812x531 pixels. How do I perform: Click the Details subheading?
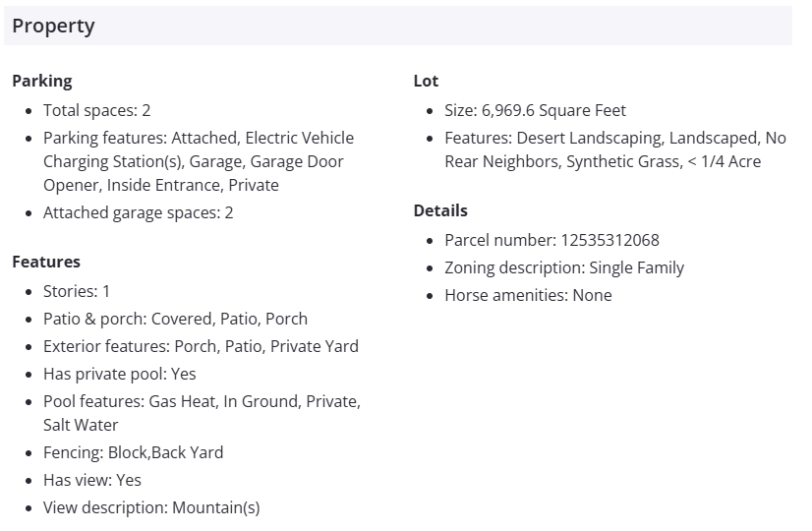click(440, 210)
